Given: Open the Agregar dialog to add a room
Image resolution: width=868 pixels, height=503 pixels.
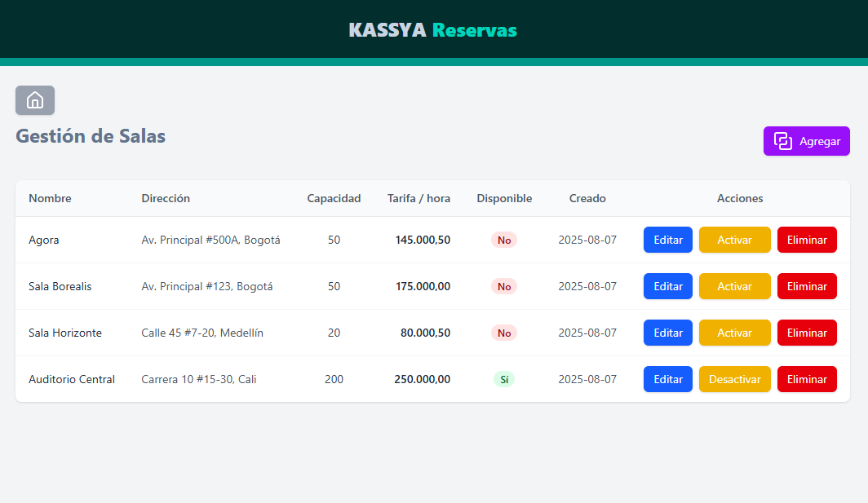Looking at the screenshot, I should 806,141.
